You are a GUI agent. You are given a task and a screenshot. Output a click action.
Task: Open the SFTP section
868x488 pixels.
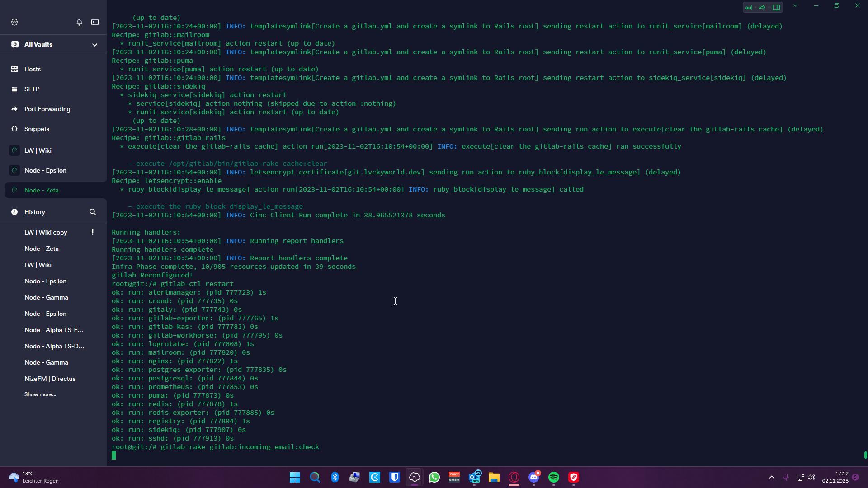point(32,89)
